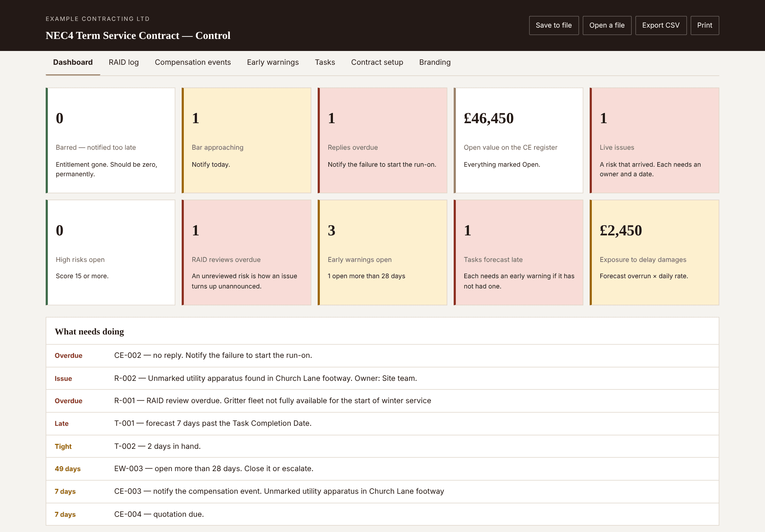Click the Tasks forecast late card
Viewport: 765px width, 532px height.
pos(518,252)
